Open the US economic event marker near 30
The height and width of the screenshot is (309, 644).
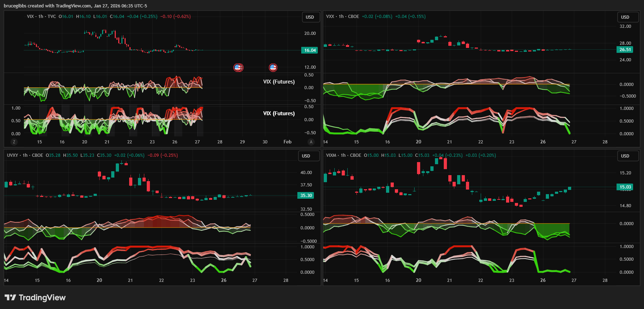273,67
